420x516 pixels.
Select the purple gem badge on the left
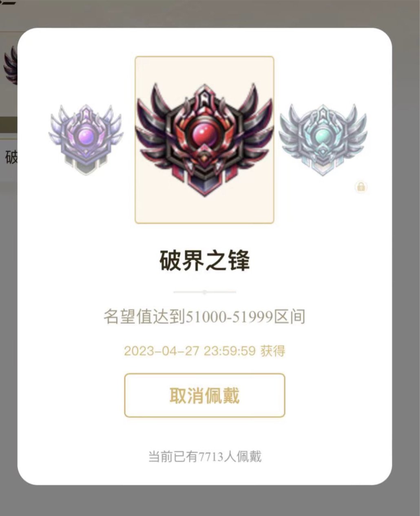coord(86,140)
